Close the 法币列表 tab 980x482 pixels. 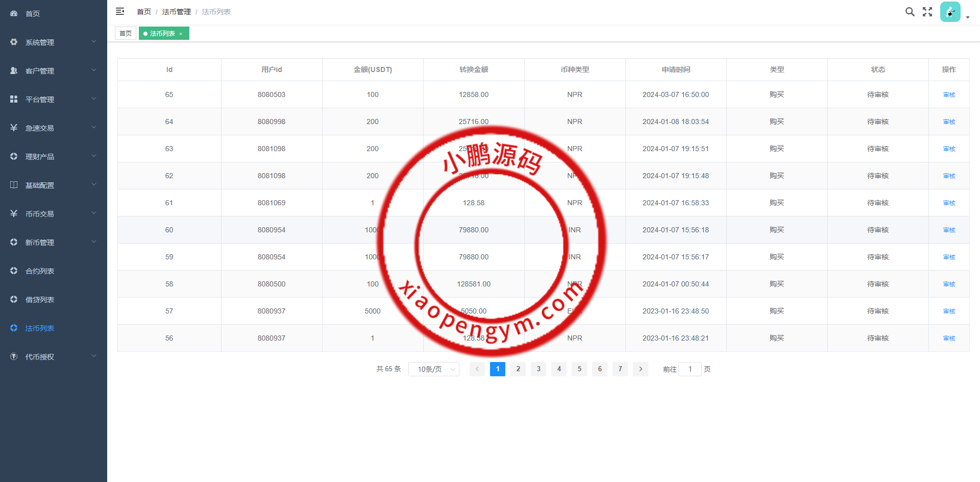click(x=181, y=33)
